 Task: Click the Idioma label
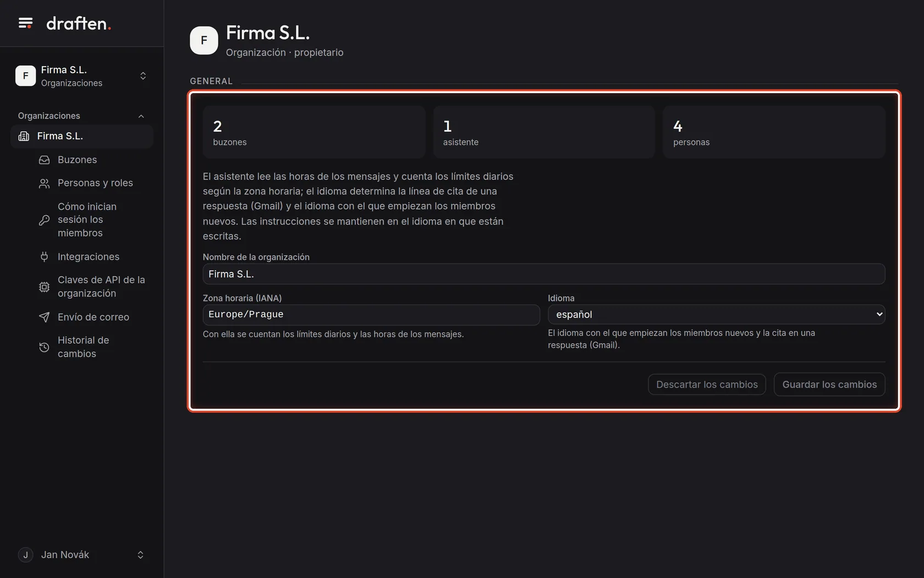pyautogui.click(x=561, y=298)
